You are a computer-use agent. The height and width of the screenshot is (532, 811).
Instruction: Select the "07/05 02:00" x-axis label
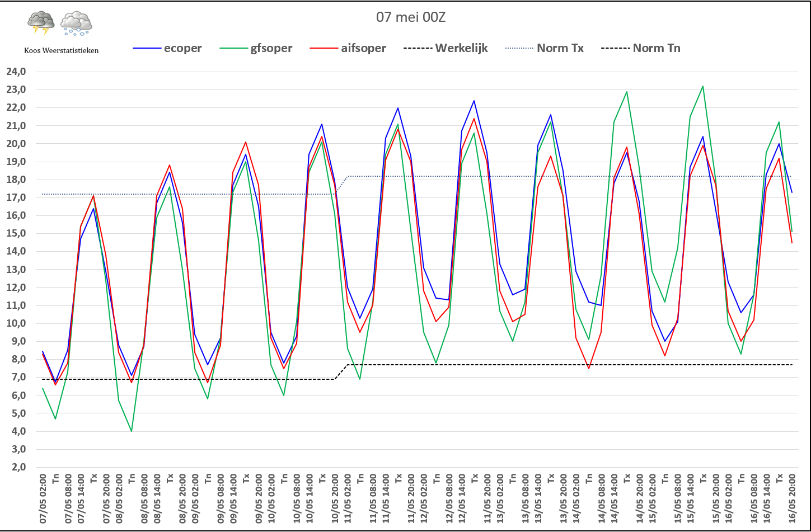click(43, 498)
